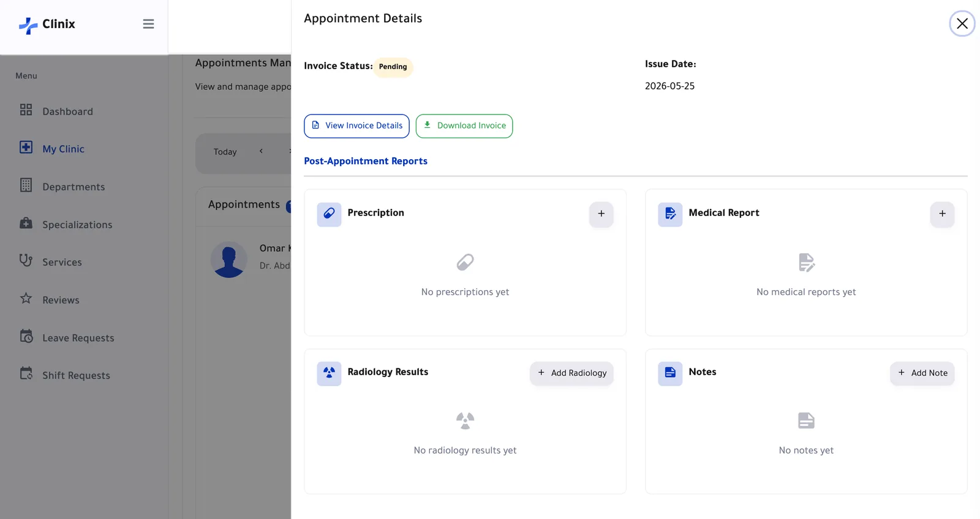Click the Dashboard grid icon
The image size is (980, 519).
(x=26, y=110)
